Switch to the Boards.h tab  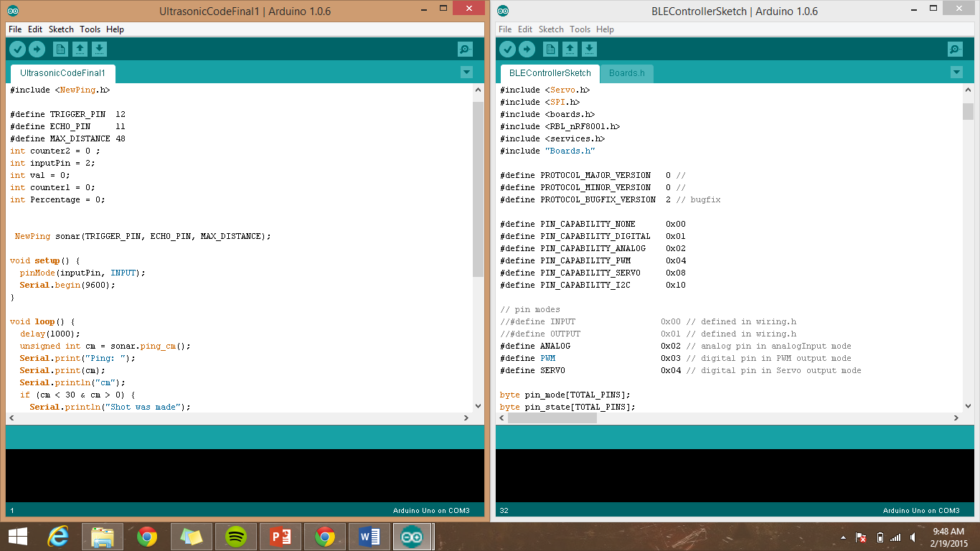[627, 73]
